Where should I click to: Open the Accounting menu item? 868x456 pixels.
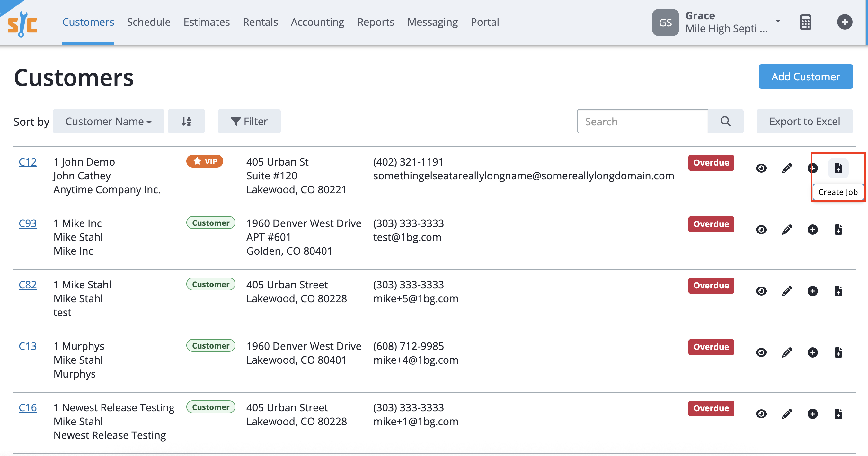click(x=317, y=22)
